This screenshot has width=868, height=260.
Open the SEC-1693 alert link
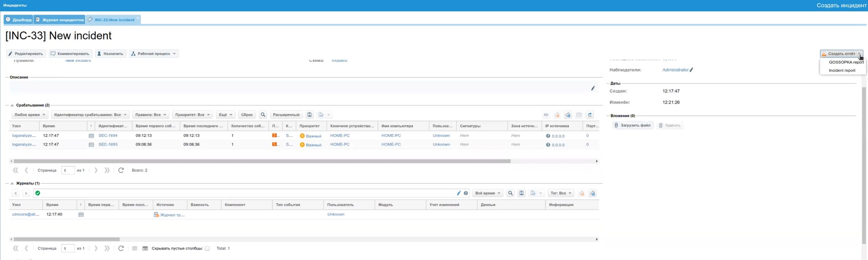coord(108,145)
